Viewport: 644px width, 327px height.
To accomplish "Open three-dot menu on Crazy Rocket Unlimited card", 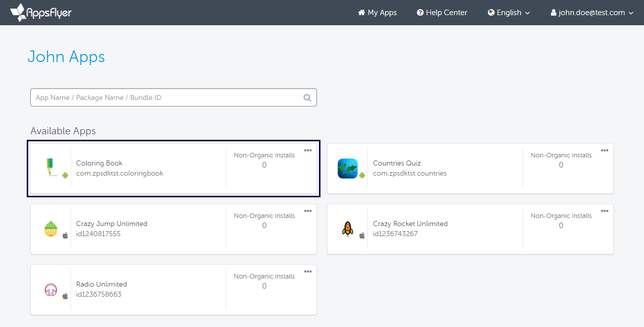I will 604,211.
